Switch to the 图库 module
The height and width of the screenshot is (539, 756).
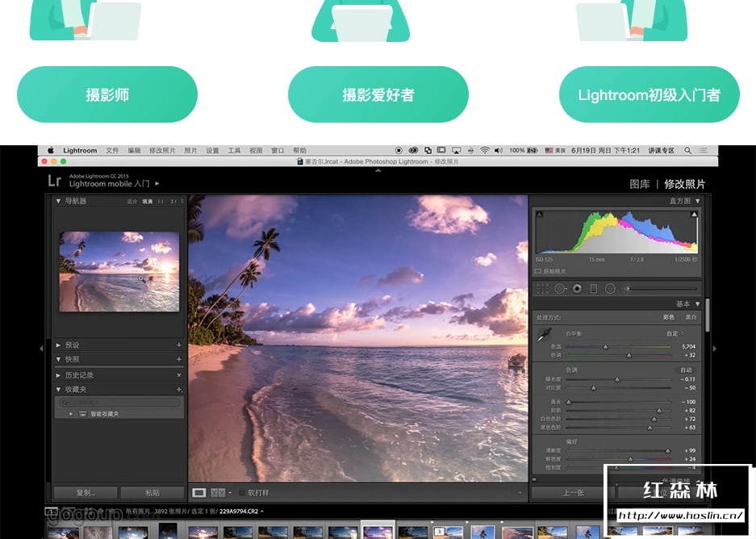(x=639, y=184)
